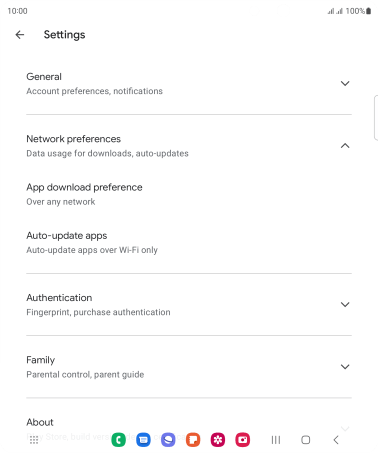Open the orange Notes app icon
This screenshot has width=378, height=453.
click(x=193, y=440)
